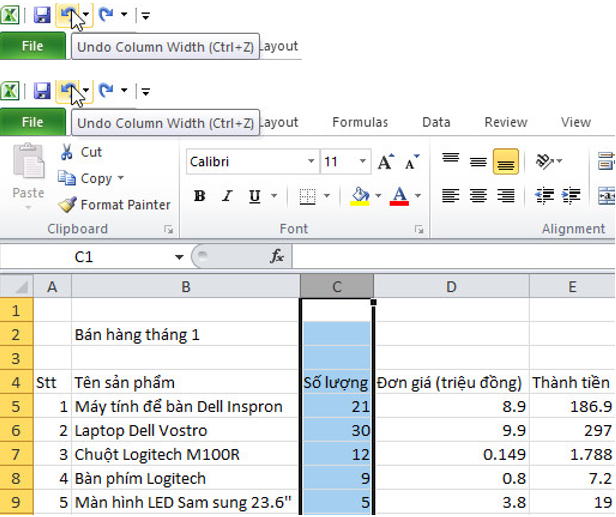Open the Clipboard group dialog launcher
Image resolution: width=616 pixels, height=517 pixels.
[x=169, y=229]
